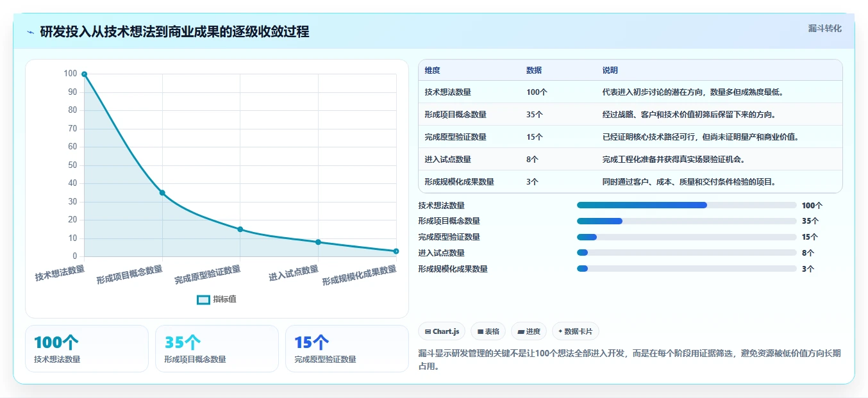Click the page title 研发投入从技术想法

[x=174, y=31]
